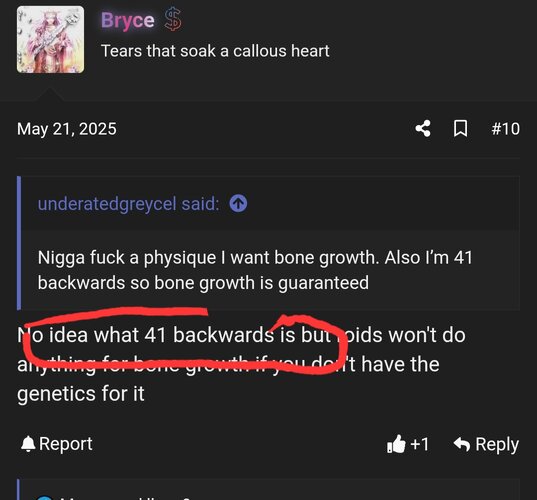This screenshot has height=500, width=537.
Task: Open Bryce's profile from the username
Action: (x=128, y=21)
